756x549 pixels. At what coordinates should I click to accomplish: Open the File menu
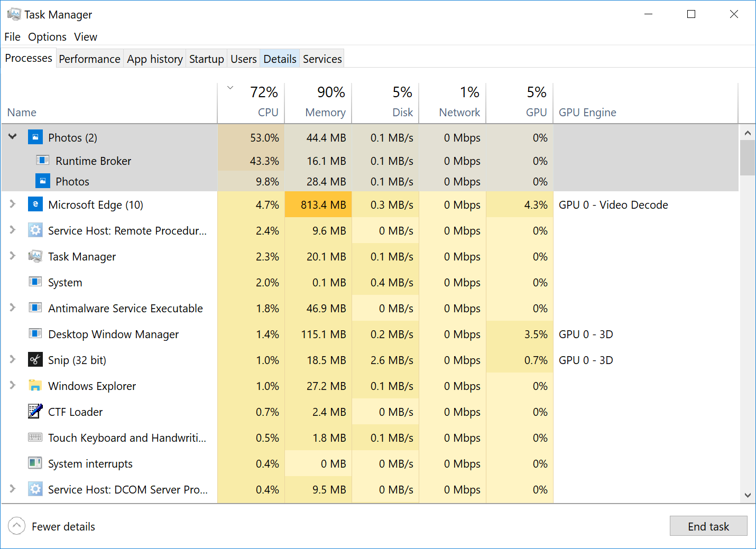[12, 36]
